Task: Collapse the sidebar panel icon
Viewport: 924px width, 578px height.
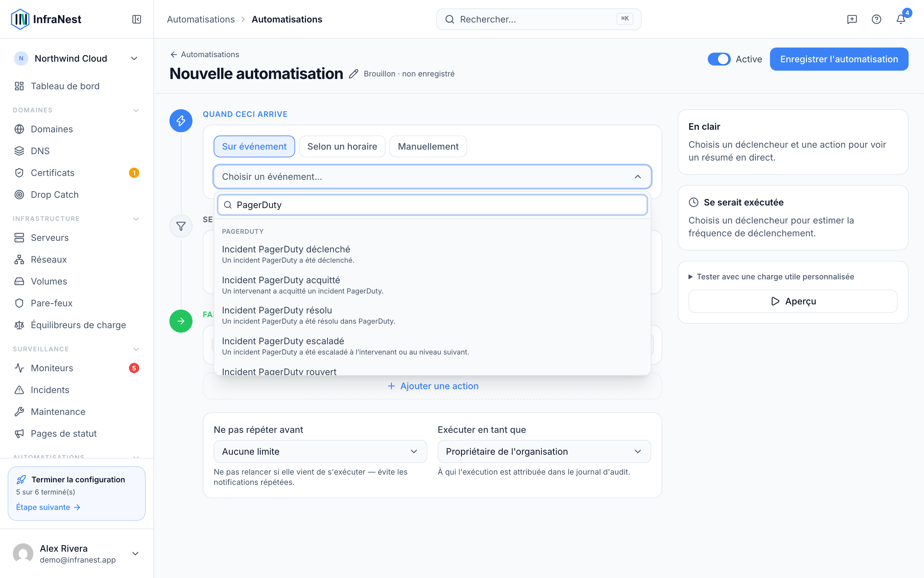Action: tap(137, 19)
